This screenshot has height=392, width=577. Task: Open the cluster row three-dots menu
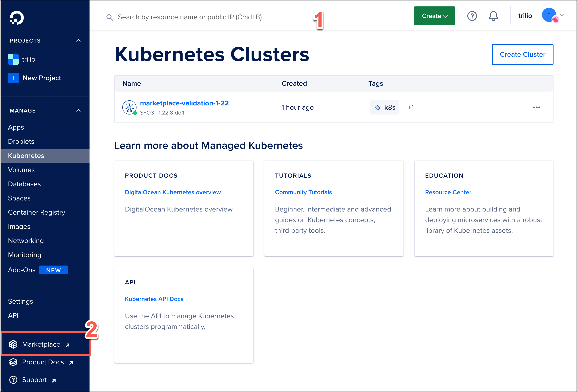click(x=536, y=107)
